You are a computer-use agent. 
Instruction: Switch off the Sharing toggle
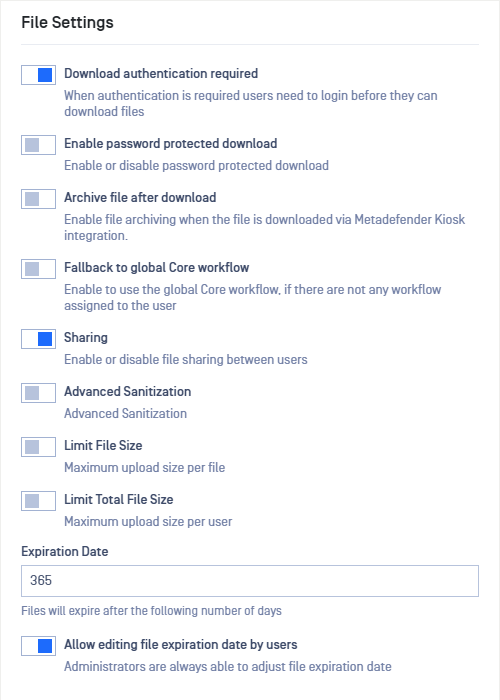pos(38,339)
